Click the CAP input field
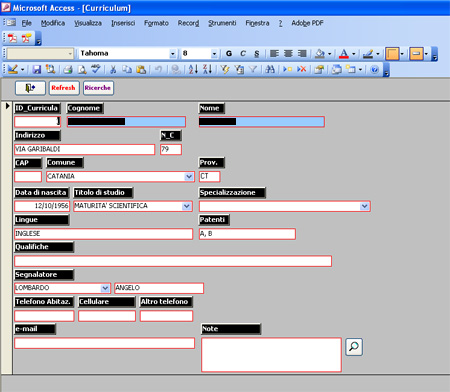The image size is (450, 392). 28,176
